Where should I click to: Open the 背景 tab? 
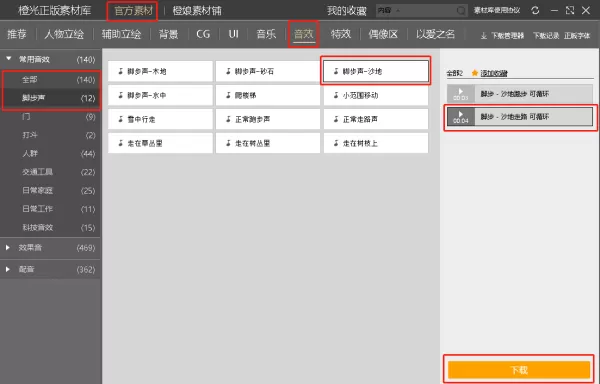[x=168, y=34]
